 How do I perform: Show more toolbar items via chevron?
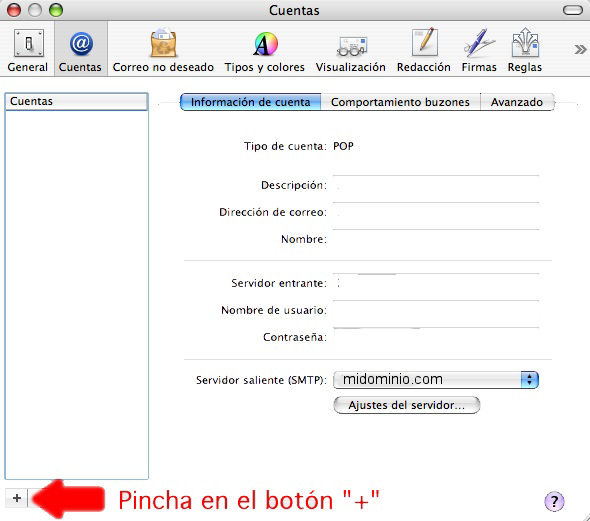click(580, 49)
